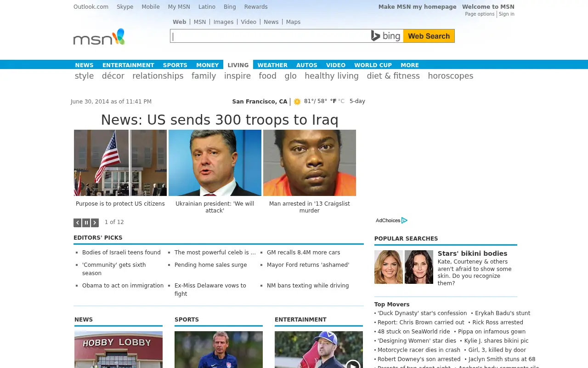Open 'Mayor Ford returns ashamed' story
This screenshot has height=368, width=588.
(308, 265)
